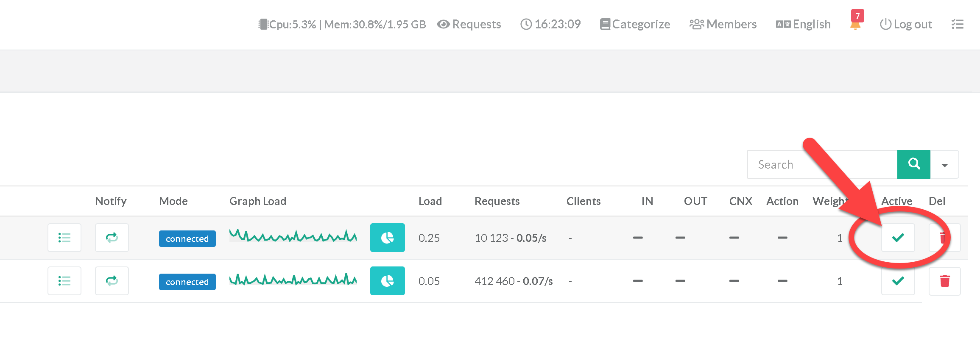Click the second row's list details icon
980x341 pixels.
tap(64, 281)
